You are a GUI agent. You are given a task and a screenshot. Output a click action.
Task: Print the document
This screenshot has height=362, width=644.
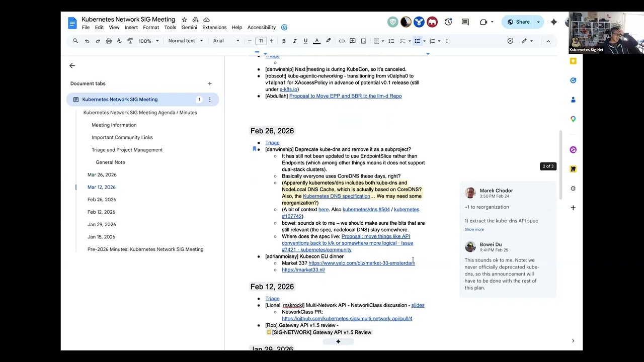(109, 41)
